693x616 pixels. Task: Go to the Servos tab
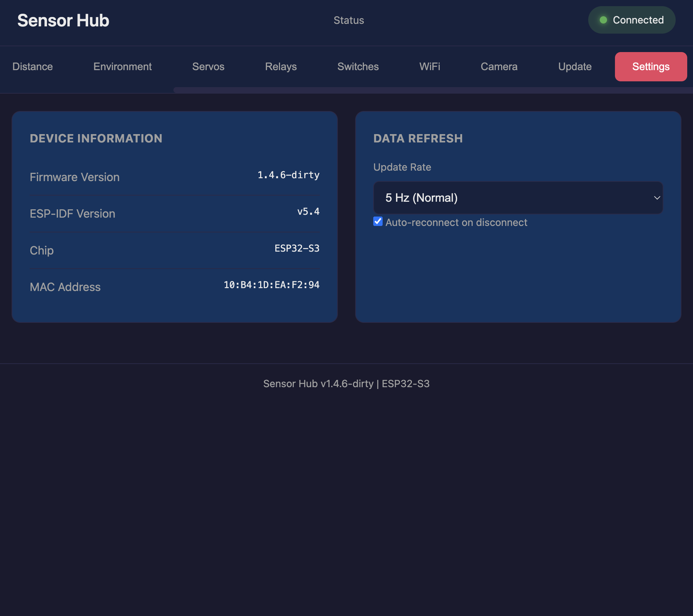coord(208,67)
